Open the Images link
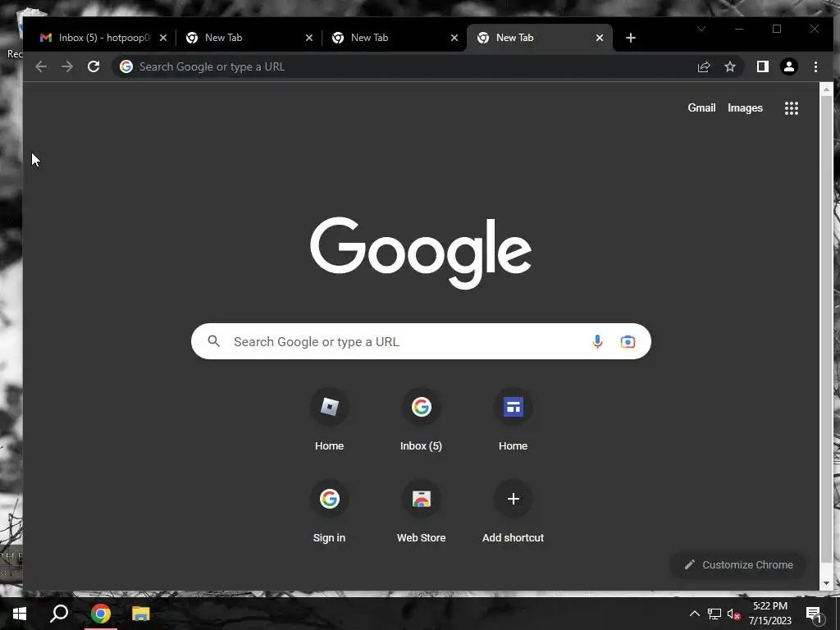The image size is (840, 630). click(745, 107)
